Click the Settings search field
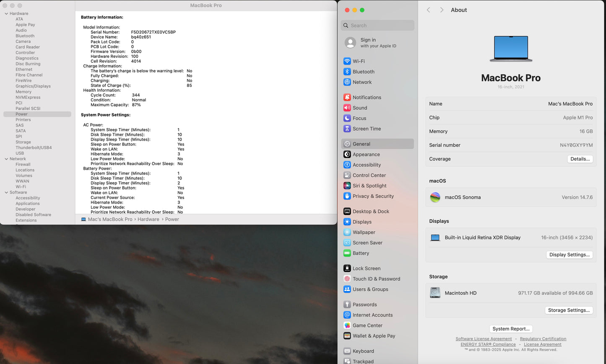The image size is (606, 364). click(377, 26)
